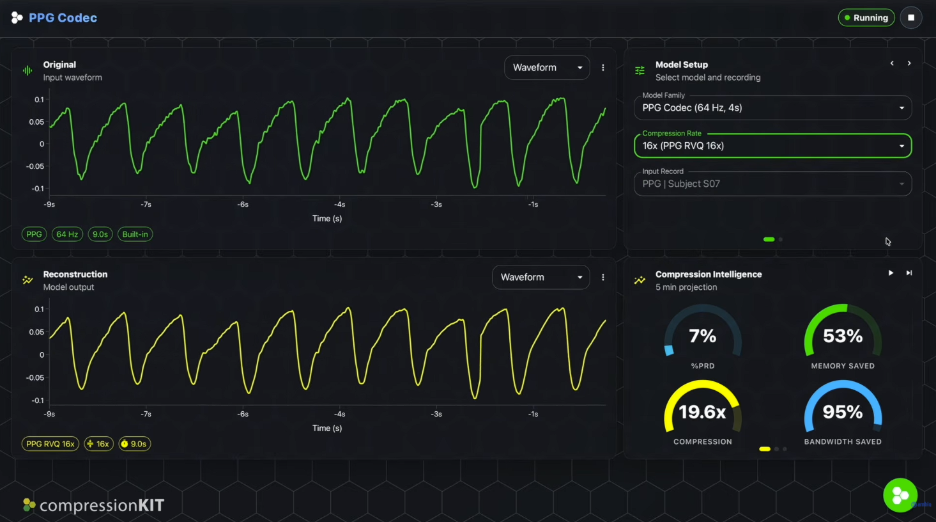Open the Reconstruction panel Waveform dropdown
936x522 pixels.
tap(541, 277)
